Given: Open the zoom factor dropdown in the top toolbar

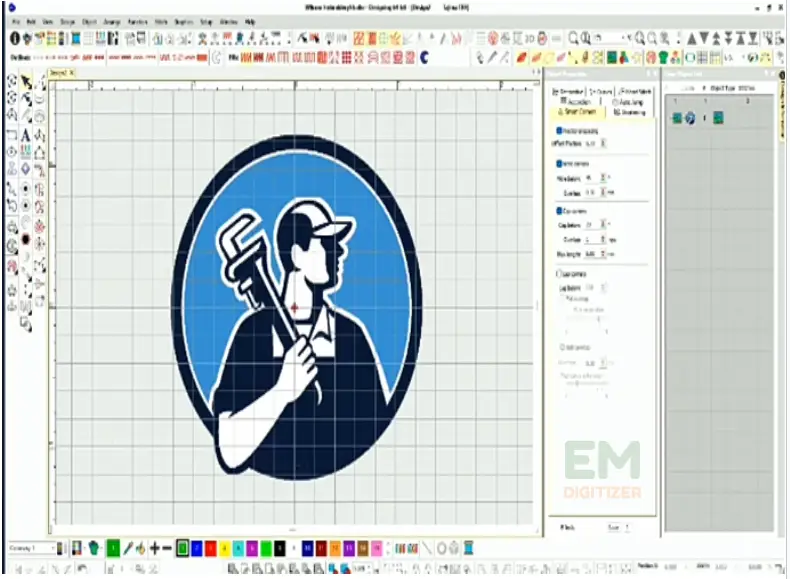Looking at the screenshot, I should [624, 38].
